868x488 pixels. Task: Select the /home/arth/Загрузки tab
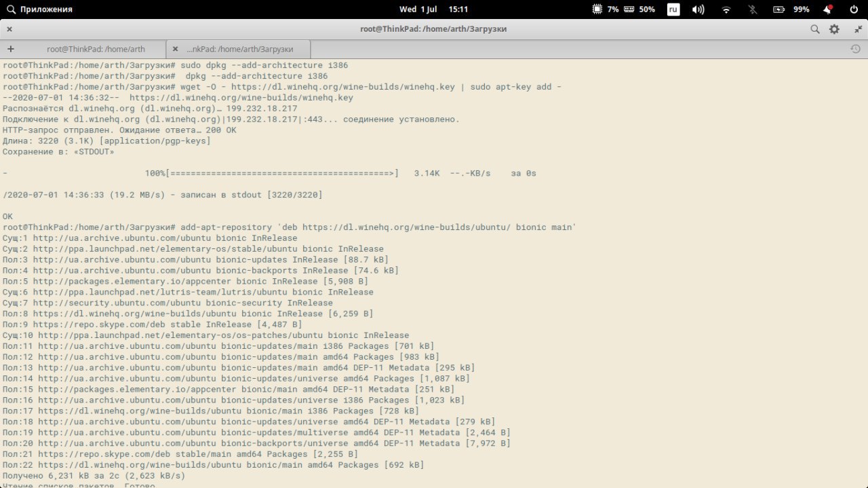tap(240, 49)
